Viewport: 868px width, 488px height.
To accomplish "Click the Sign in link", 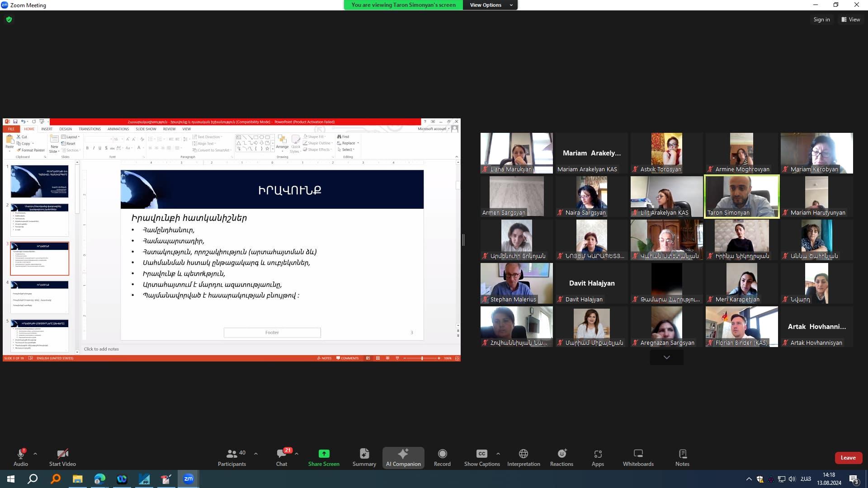I will point(821,19).
